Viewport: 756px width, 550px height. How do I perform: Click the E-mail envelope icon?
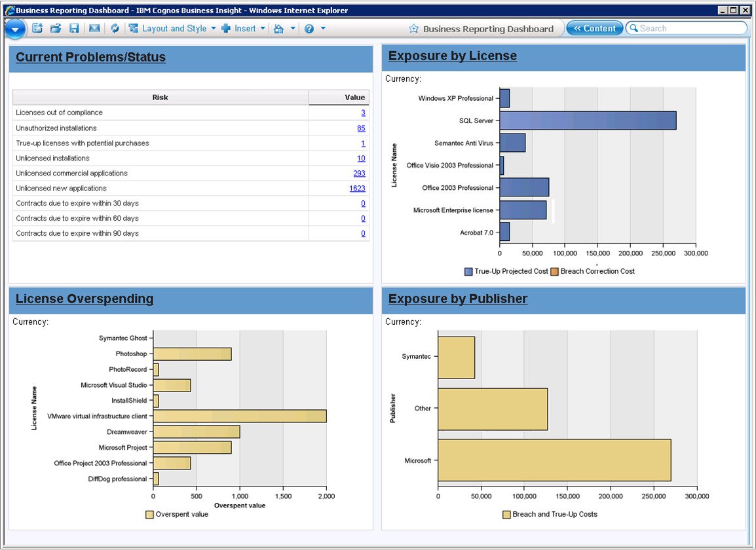pos(94,28)
